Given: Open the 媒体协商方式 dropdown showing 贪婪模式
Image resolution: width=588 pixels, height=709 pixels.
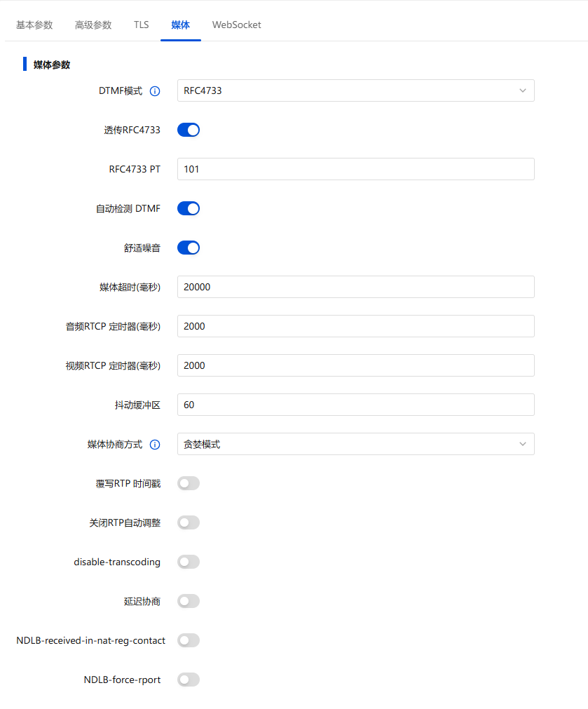Looking at the screenshot, I should point(355,444).
